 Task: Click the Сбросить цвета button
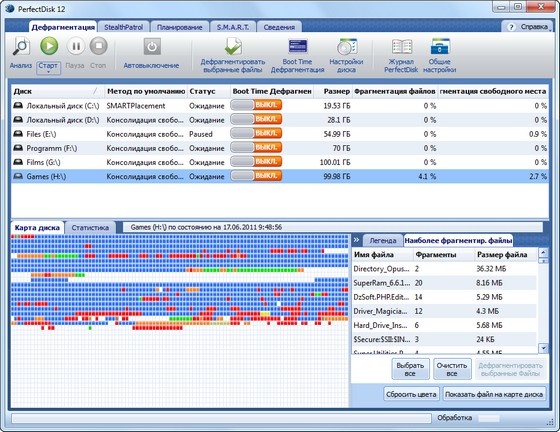411,394
